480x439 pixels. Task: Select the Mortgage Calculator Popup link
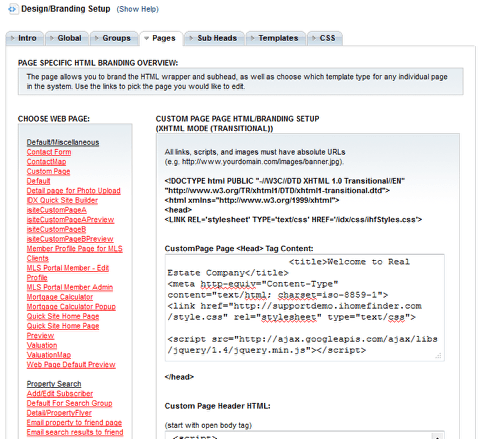[71, 307]
